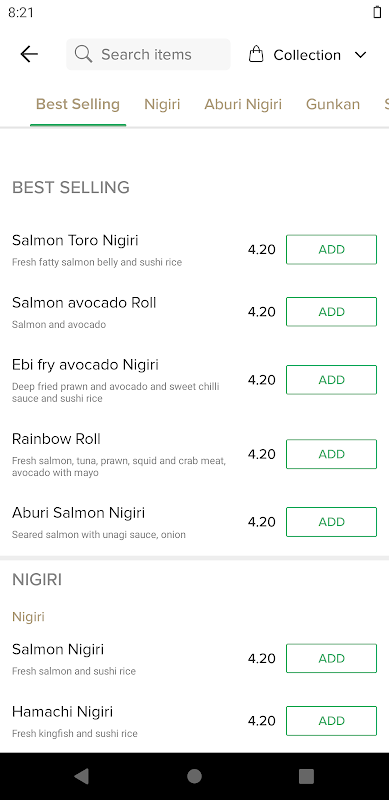Click the search magnifier icon

coord(83,54)
